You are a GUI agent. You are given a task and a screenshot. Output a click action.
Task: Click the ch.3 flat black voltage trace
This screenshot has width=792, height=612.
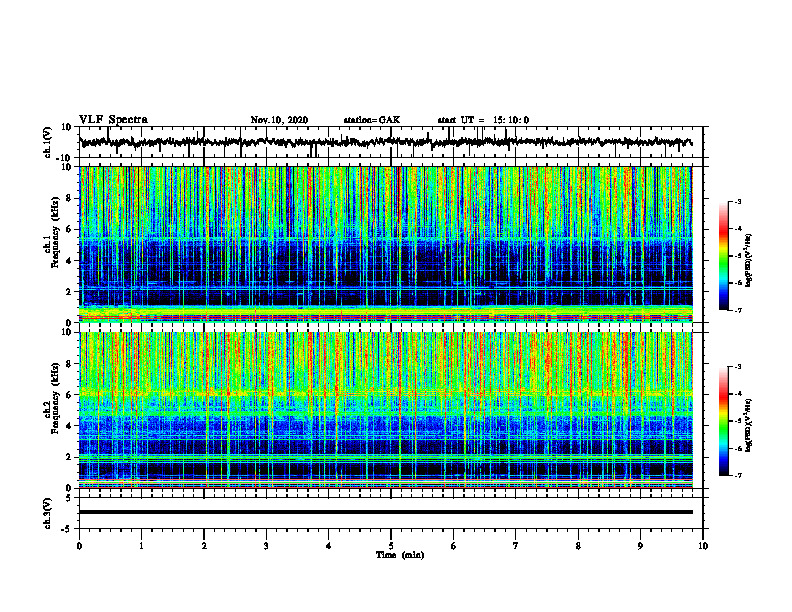coord(386,512)
